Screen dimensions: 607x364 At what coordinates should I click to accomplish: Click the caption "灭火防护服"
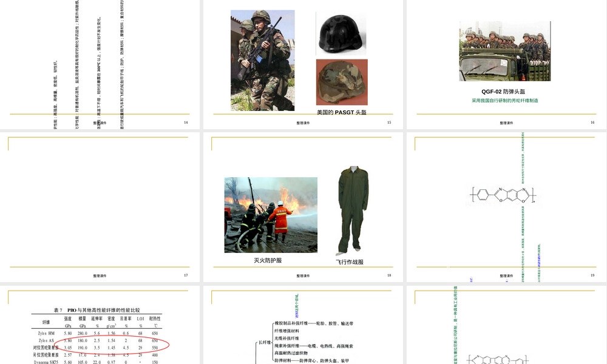268,260
